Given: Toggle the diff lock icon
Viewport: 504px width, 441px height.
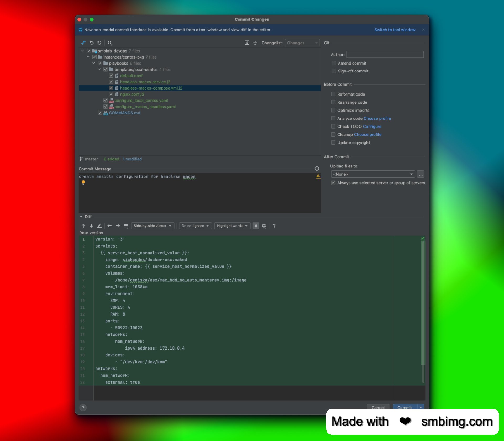Looking at the screenshot, I should [256, 226].
